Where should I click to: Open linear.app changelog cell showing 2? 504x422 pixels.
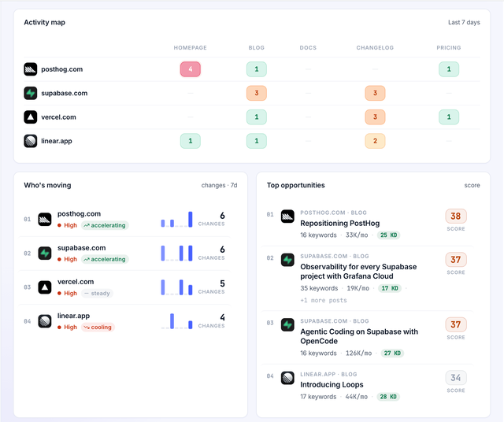coord(375,141)
